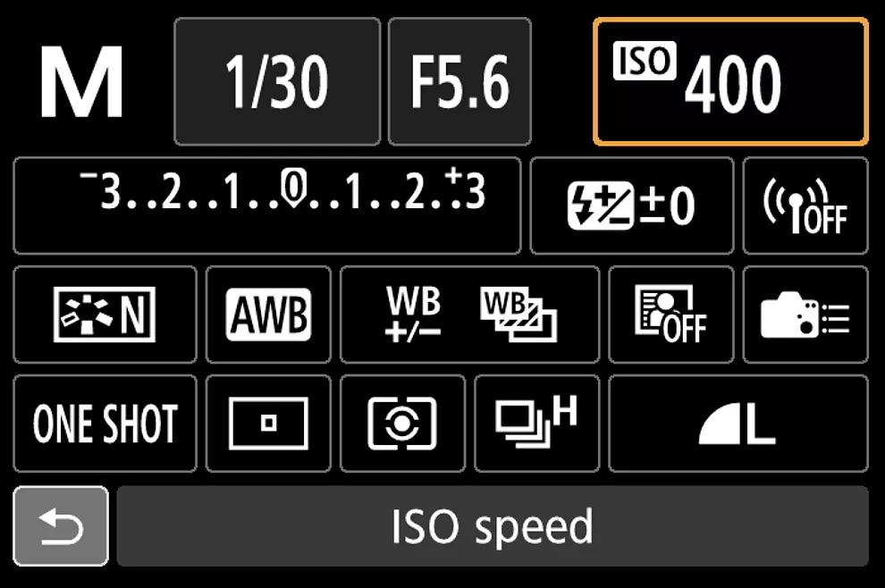Click the zero mark on exposure scale
This screenshot has height=588, width=885.
point(293,188)
